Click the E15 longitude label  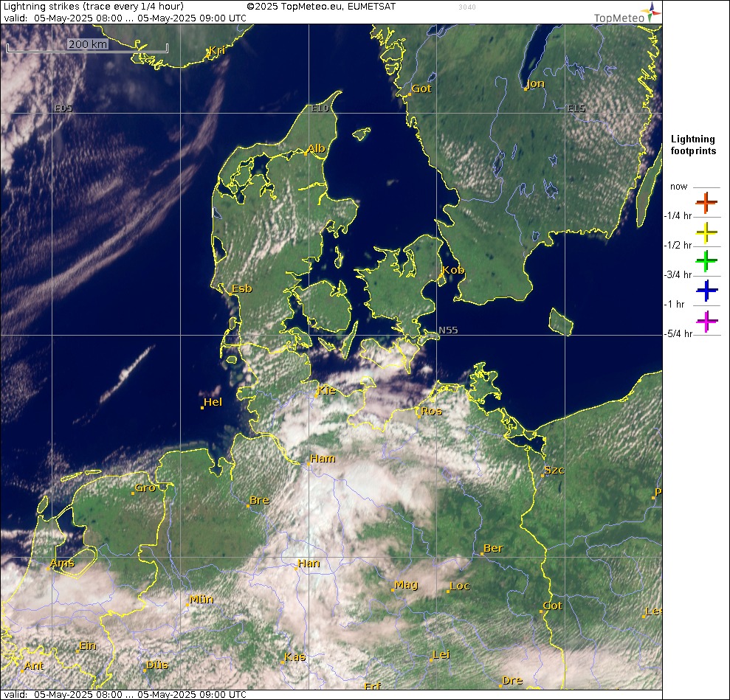pos(576,108)
